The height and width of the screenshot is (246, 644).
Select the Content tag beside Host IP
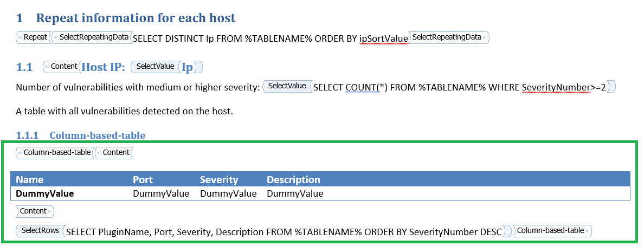[x=61, y=67]
